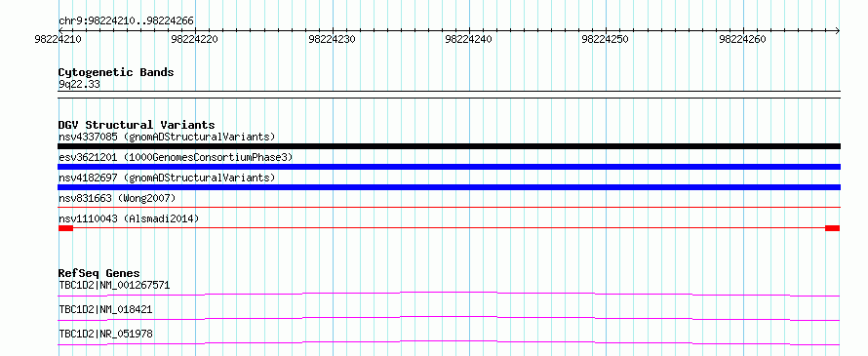Click the left red block of nsv1110043
The image size is (868, 356).
point(65,228)
